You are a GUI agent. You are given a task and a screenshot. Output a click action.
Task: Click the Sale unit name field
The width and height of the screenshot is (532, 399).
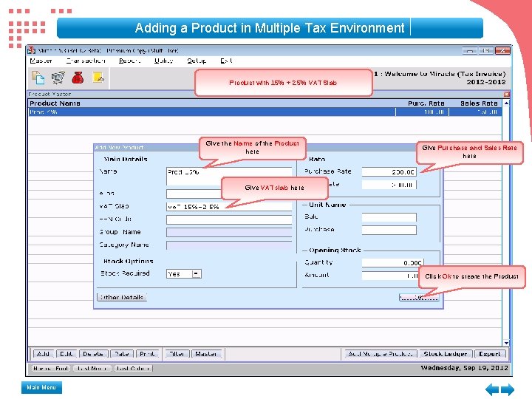[389, 217]
